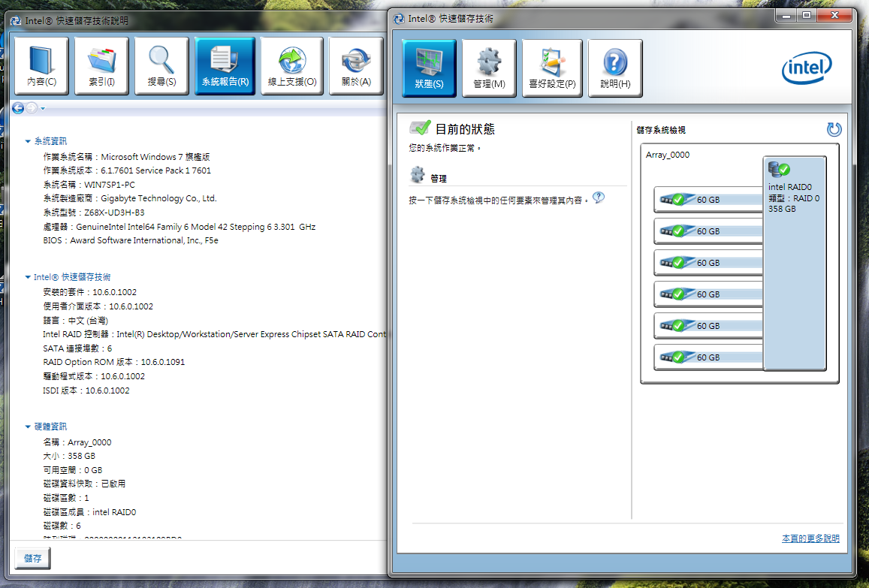869x588 pixels.
Task: Click the 語言：中文 (台灣) line
Action: pyautogui.click(x=75, y=321)
